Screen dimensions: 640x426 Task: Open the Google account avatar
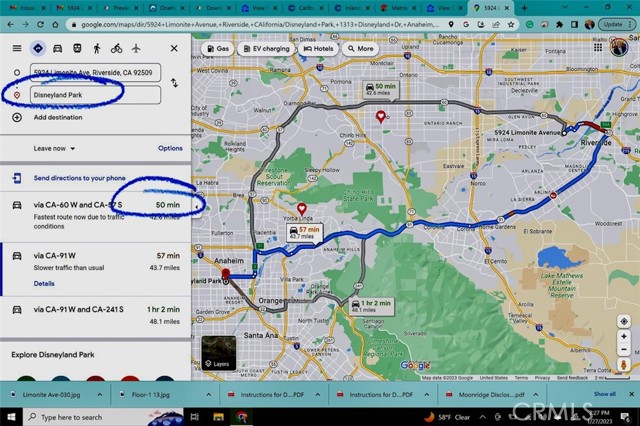pos(619,47)
